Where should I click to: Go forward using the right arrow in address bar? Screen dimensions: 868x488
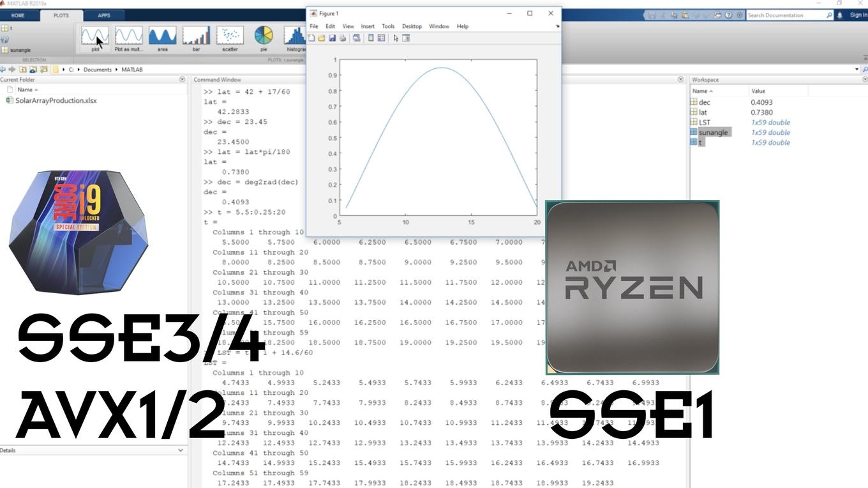(x=11, y=69)
